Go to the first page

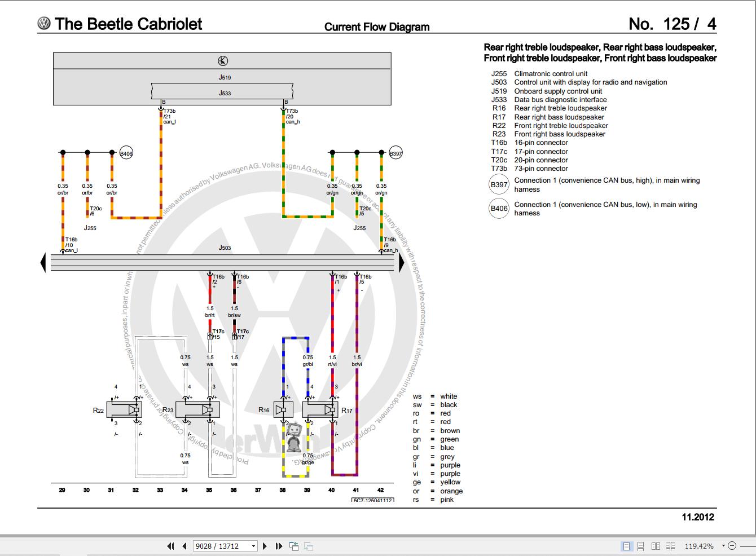click(170, 546)
